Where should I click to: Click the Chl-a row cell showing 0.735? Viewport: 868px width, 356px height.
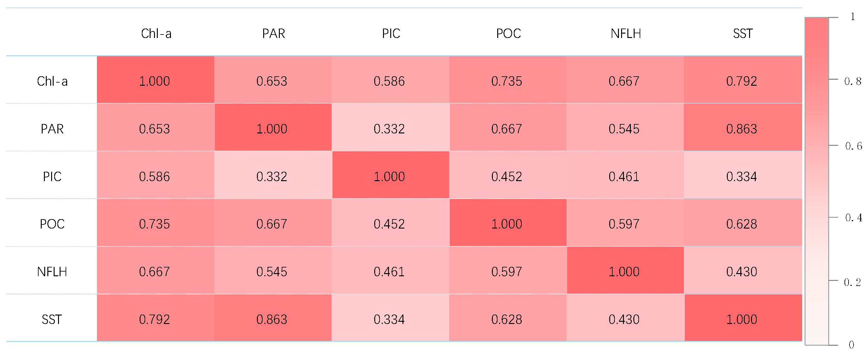click(x=506, y=81)
